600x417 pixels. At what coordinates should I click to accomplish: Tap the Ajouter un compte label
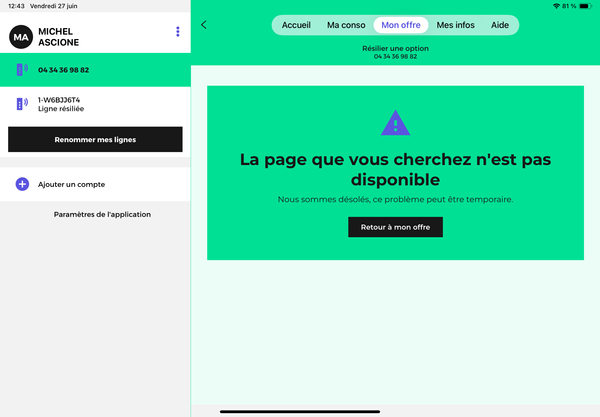pyautogui.click(x=71, y=184)
